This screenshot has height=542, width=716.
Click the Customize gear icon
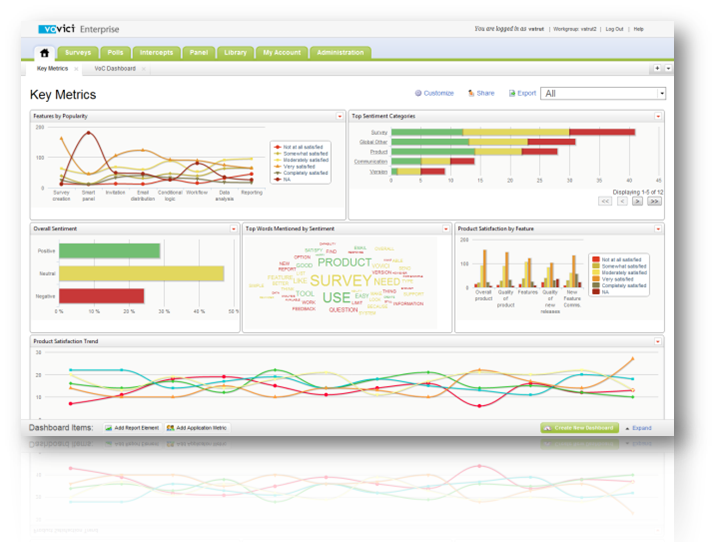click(x=419, y=93)
